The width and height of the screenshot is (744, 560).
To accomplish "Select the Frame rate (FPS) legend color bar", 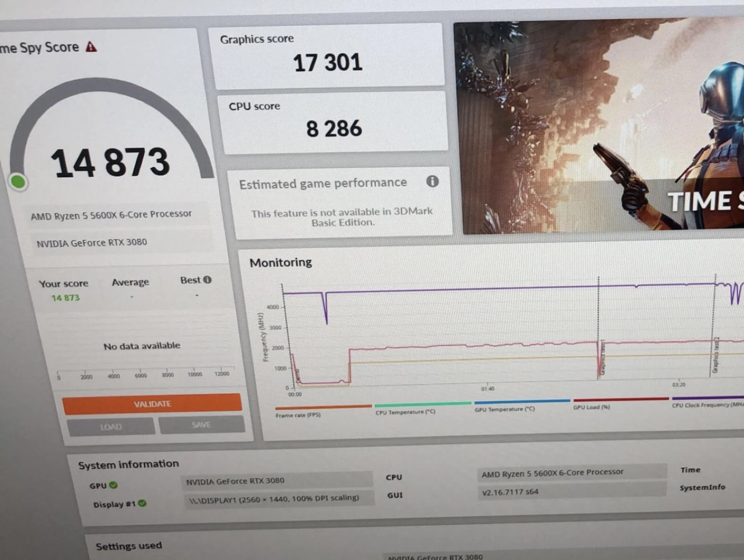I will pyautogui.click(x=323, y=407).
